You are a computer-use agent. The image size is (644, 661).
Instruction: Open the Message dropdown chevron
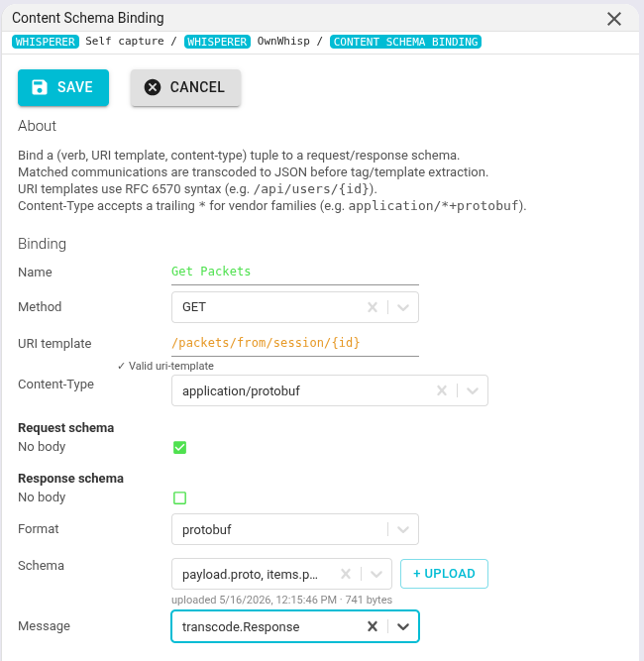tap(403, 626)
